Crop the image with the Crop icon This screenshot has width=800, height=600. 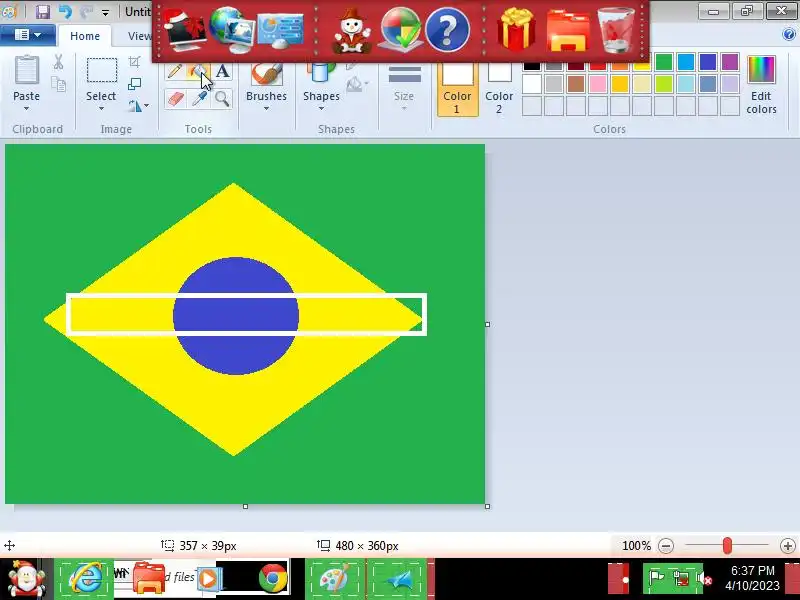(x=134, y=62)
